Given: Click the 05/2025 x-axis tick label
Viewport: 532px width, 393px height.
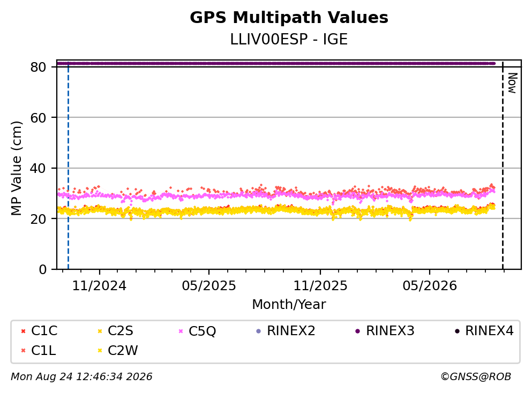Looking at the screenshot, I should tap(208, 286).
